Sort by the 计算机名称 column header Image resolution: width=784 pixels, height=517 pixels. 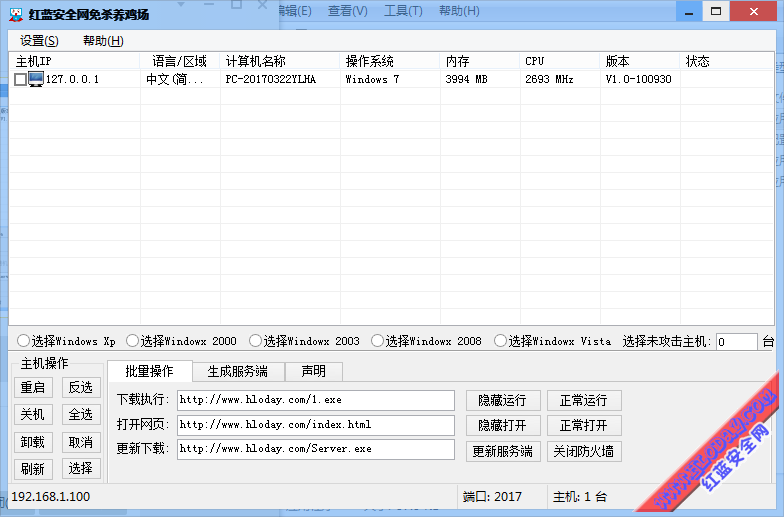(280, 61)
